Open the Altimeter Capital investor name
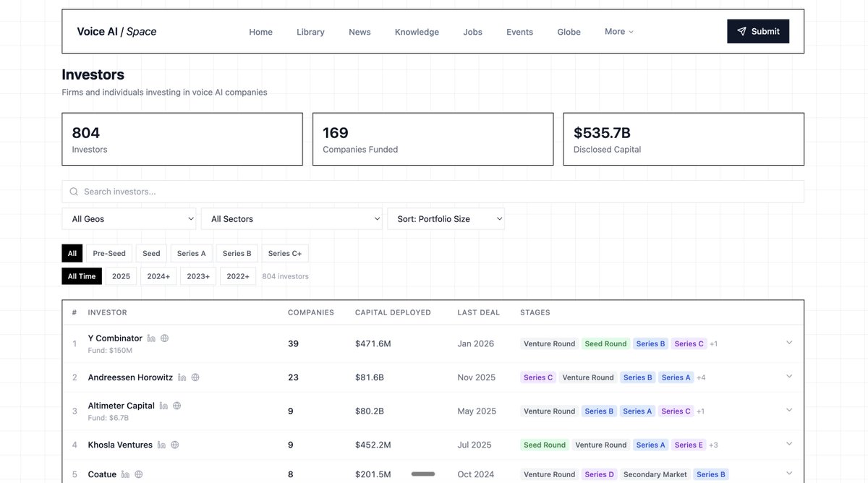Image resolution: width=868 pixels, height=483 pixels. point(122,406)
